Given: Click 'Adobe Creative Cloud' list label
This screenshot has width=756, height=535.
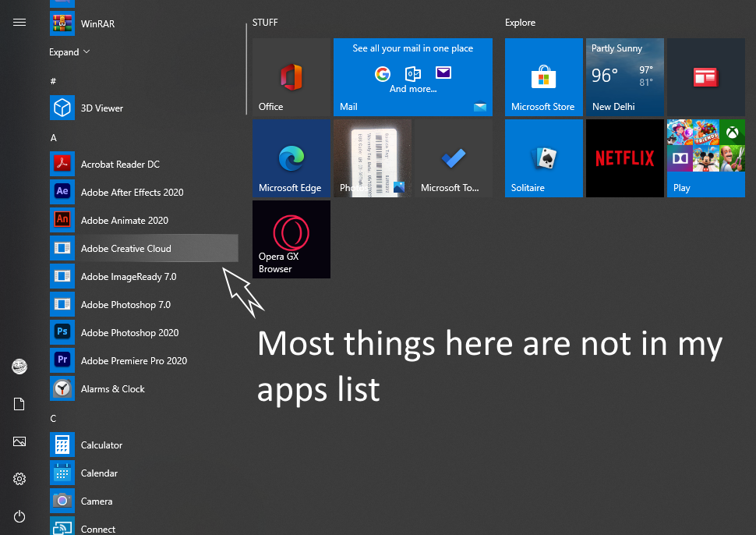Looking at the screenshot, I should pyautogui.click(x=125, y=249).
